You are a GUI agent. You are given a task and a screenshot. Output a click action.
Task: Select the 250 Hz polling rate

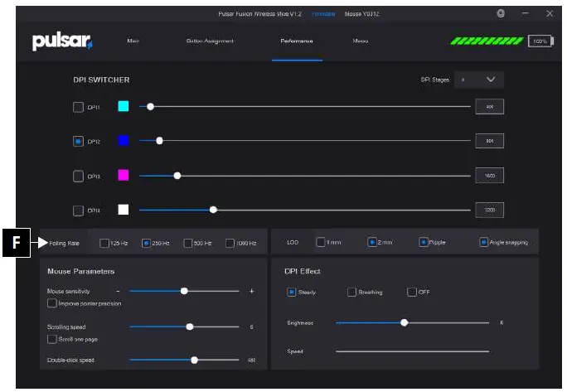tap(146, 243)
